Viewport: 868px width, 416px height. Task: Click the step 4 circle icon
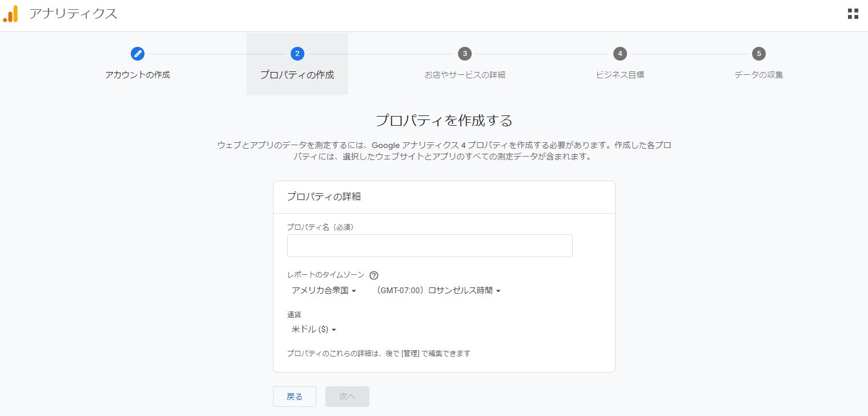(620, 54)
